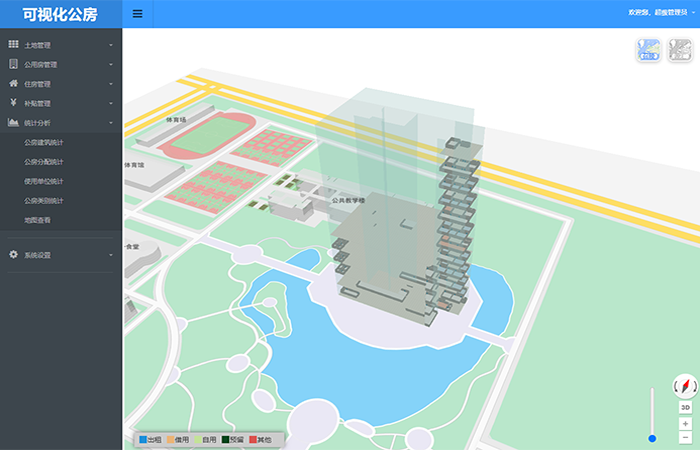Open 公房建筑统计 submenu item
This screenshot has height=450, width=700.
[x=44, y=142]
